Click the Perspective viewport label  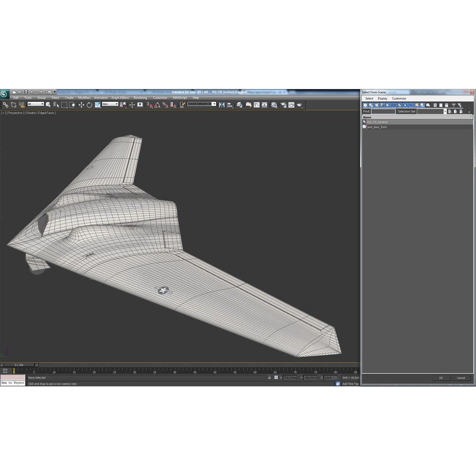pos(15,113)
